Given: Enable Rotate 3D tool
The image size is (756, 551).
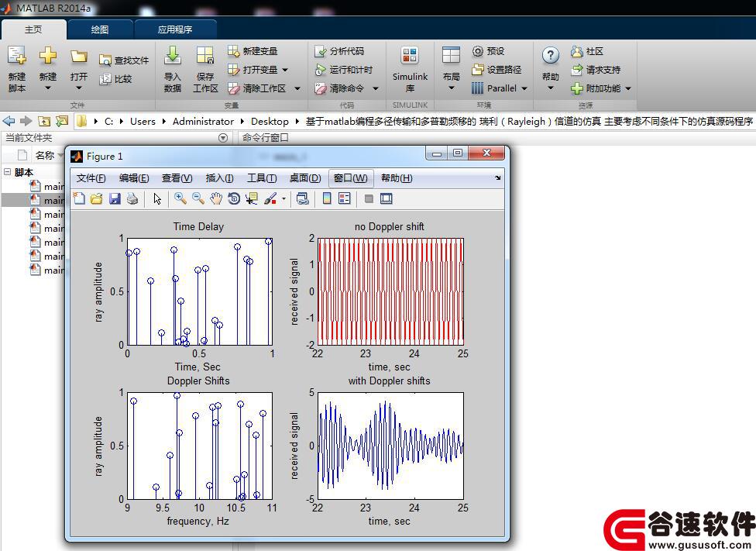Looking at the screenshot, I should click(x=234, y=198).
